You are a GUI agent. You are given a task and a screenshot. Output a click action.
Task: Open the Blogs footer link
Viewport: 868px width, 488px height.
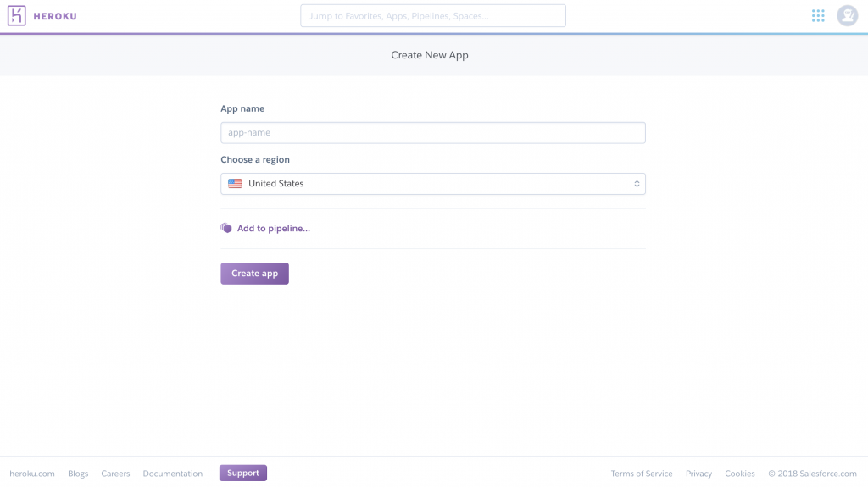(x=78, y=474)
